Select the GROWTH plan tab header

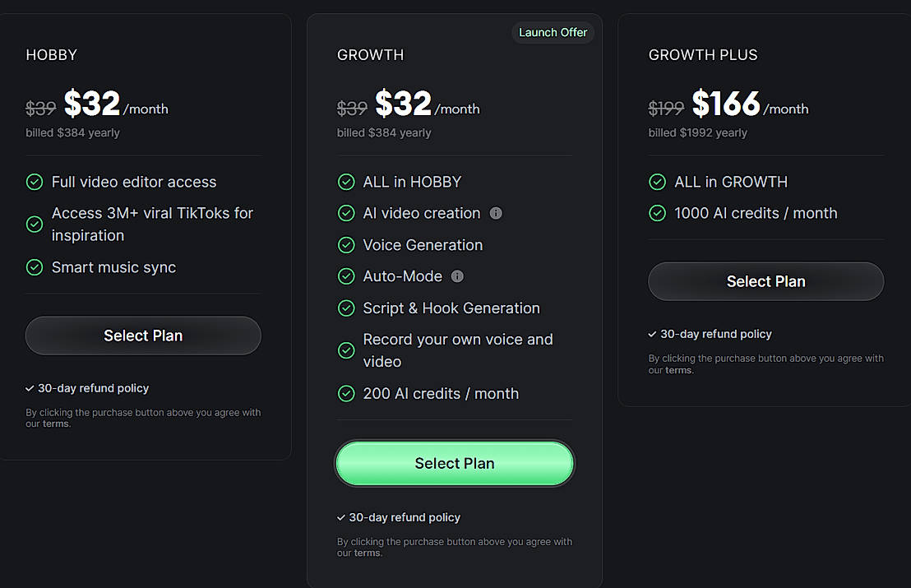click(x=370, y=54)
